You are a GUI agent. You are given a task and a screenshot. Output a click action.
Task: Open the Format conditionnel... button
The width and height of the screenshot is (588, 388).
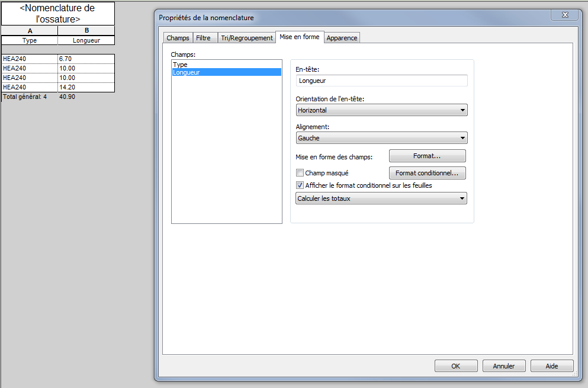pyautogui.click(x=427, y=173)
